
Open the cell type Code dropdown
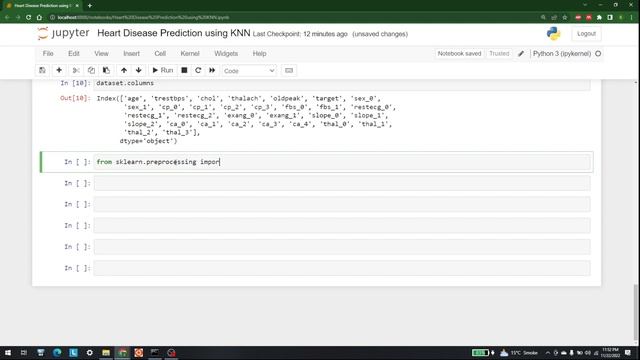coord(249,71)
